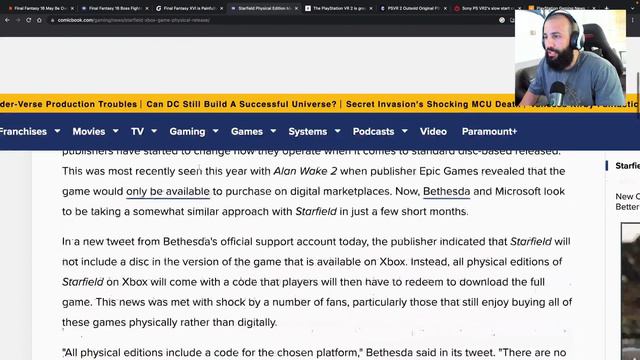Image resolution: width=640 pixels, height=360 pixels.
Task: Open the Gaming nav menu
Action: 187,131
